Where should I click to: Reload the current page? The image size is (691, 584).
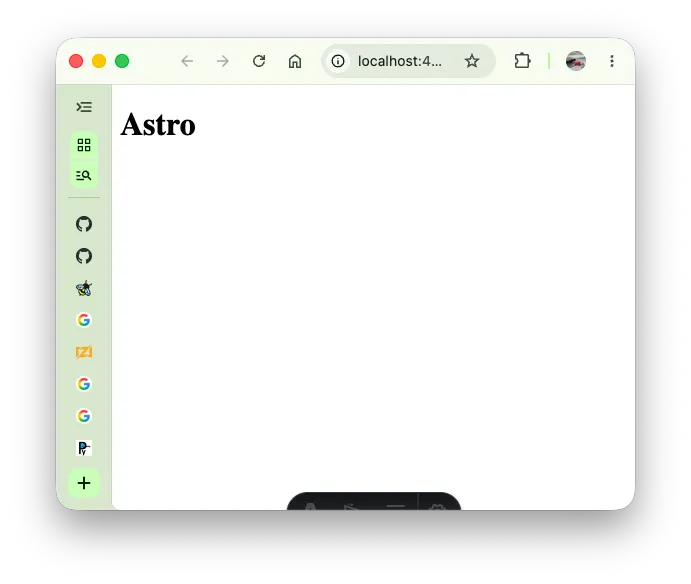(x=259, y=61)
